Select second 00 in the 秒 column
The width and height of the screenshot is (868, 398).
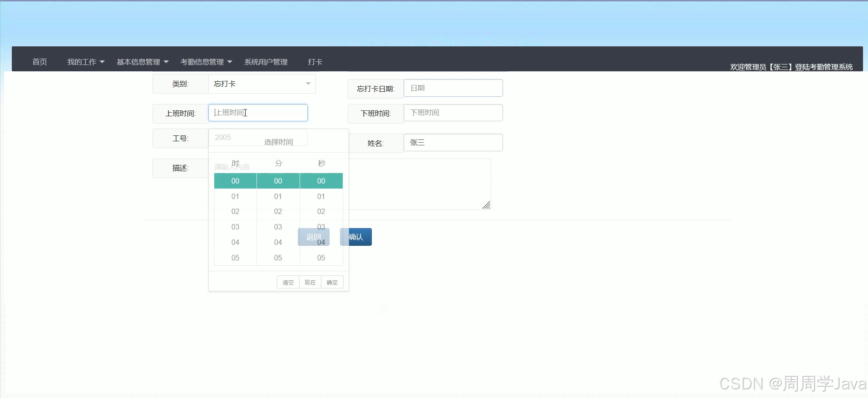(x=321, y=181)
